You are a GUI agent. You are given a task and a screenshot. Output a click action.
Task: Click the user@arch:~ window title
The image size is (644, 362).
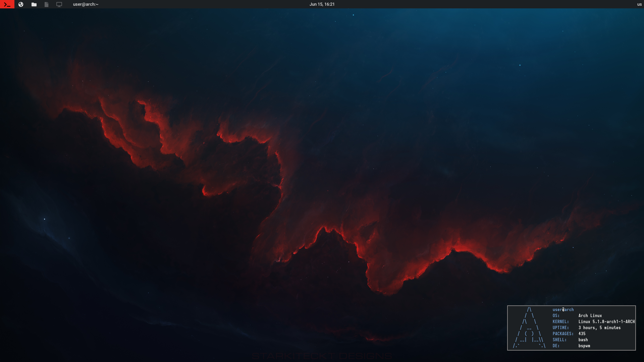coord(86,4)
